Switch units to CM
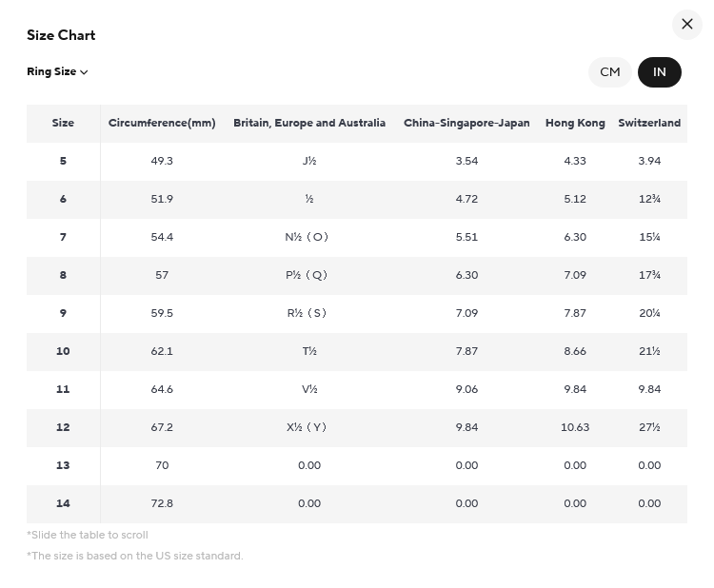Viewport: 714px width, 588px height. 609,72
